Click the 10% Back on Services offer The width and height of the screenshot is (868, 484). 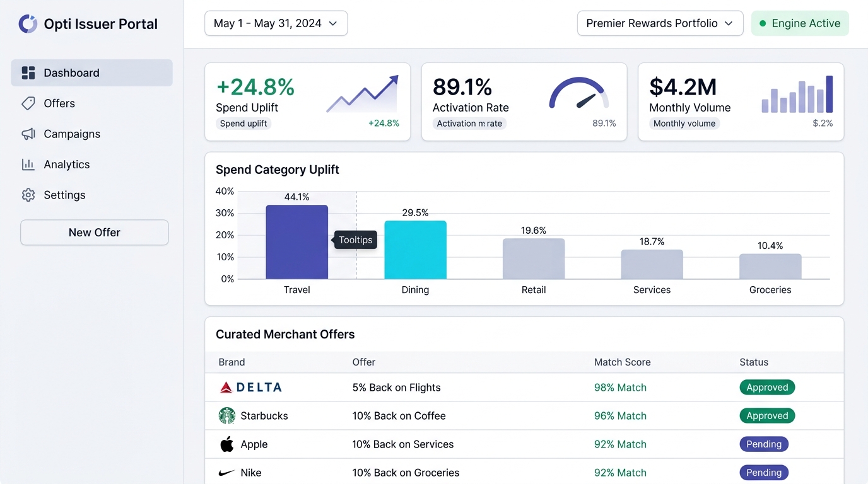point(403,444)
